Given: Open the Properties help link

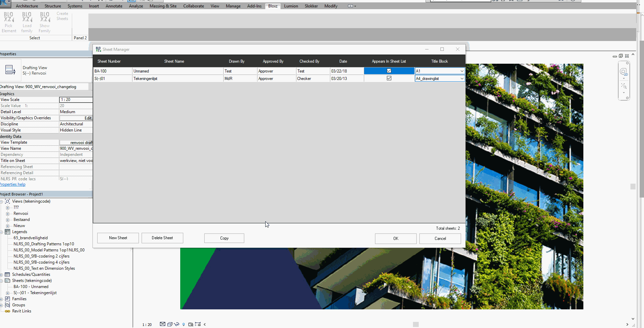Looking at the screenshot, I should (x=13, y=184).
